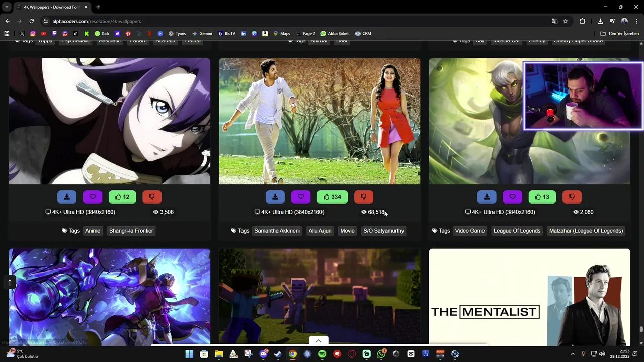Open the Malzahar (League Of Legends) tag

point(586,231)
